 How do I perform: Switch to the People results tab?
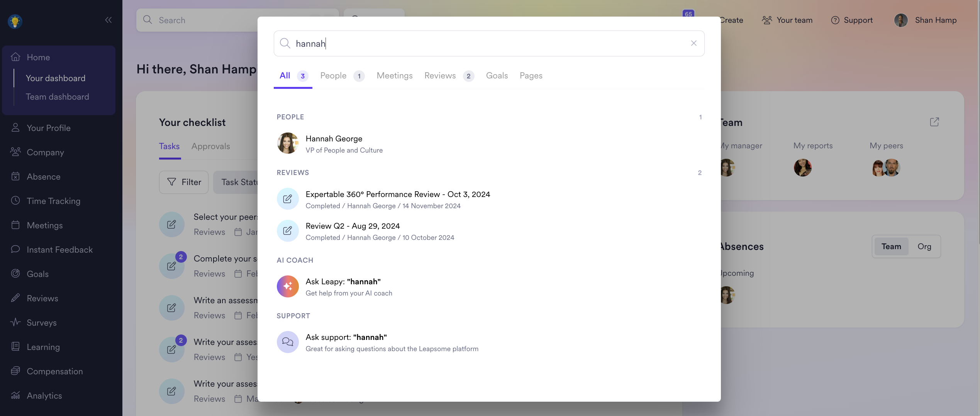(x=333, y=76)
